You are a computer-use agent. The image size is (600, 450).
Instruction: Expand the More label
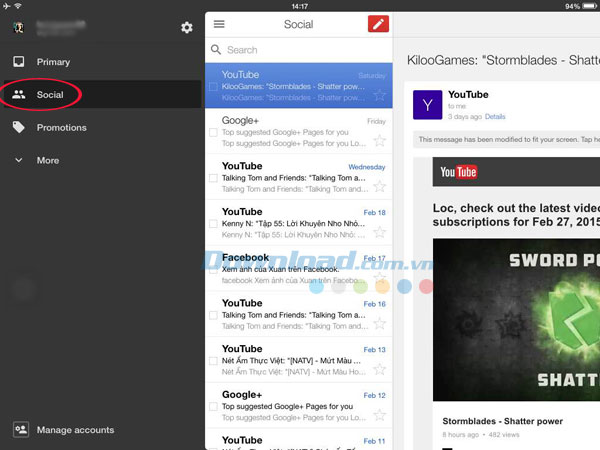[x=48, y=160]
